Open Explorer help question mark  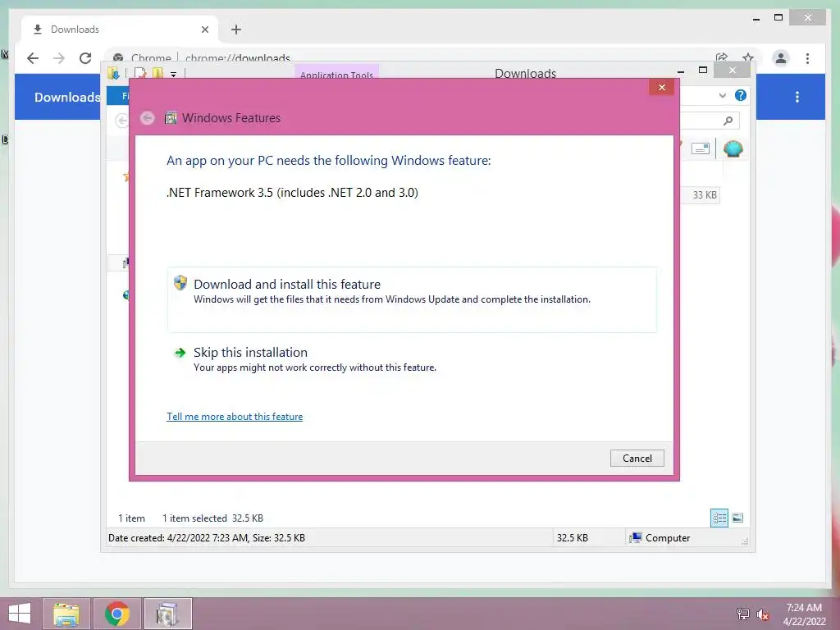click(741, 95)
